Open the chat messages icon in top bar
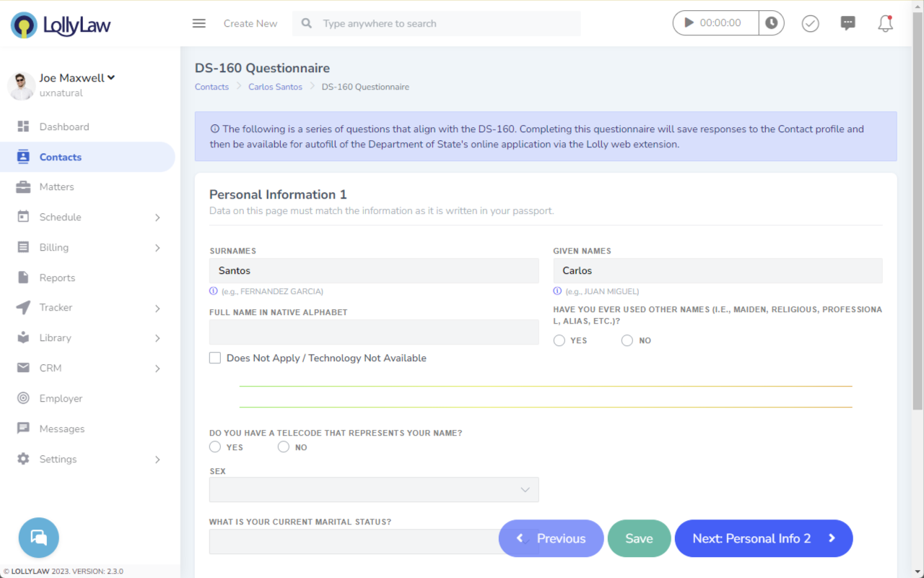This screenshot has width=924, height=578. coord(847,23)
